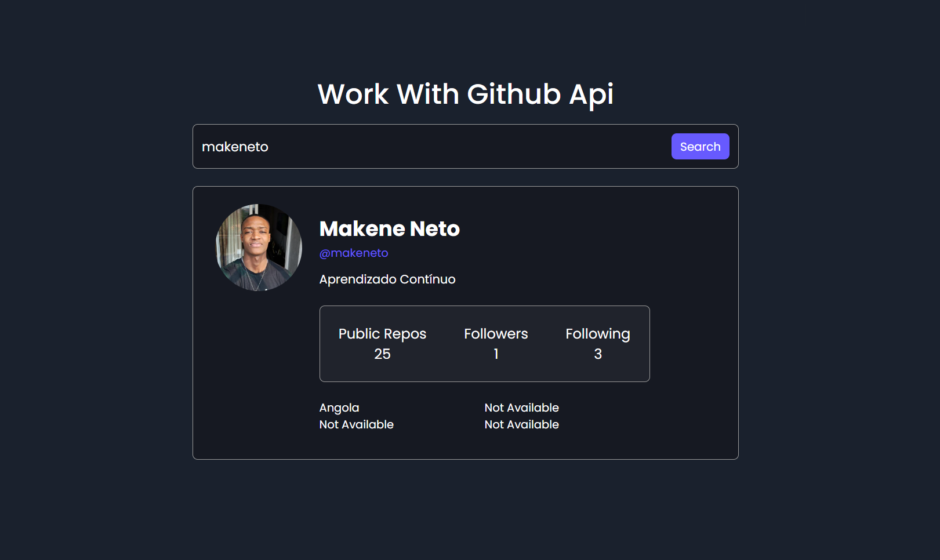Click the Following stat label
Screen dimensions: 940x560
pos(598,333)
